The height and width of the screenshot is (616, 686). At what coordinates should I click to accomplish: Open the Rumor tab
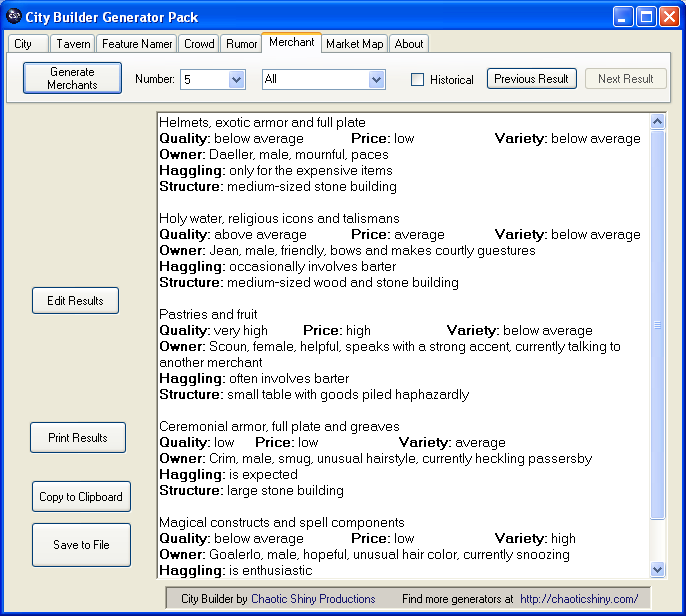[241, 44]
